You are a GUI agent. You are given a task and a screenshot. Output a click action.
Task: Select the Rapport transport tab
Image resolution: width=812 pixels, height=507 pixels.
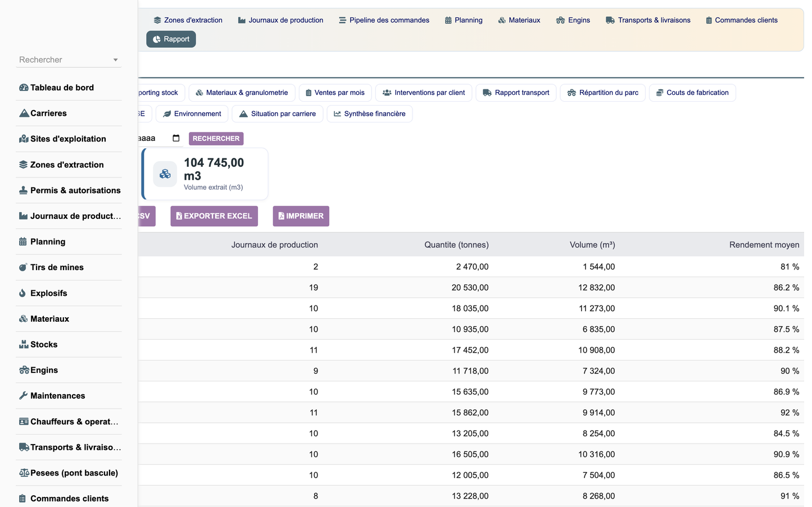(x=516, y=93)
